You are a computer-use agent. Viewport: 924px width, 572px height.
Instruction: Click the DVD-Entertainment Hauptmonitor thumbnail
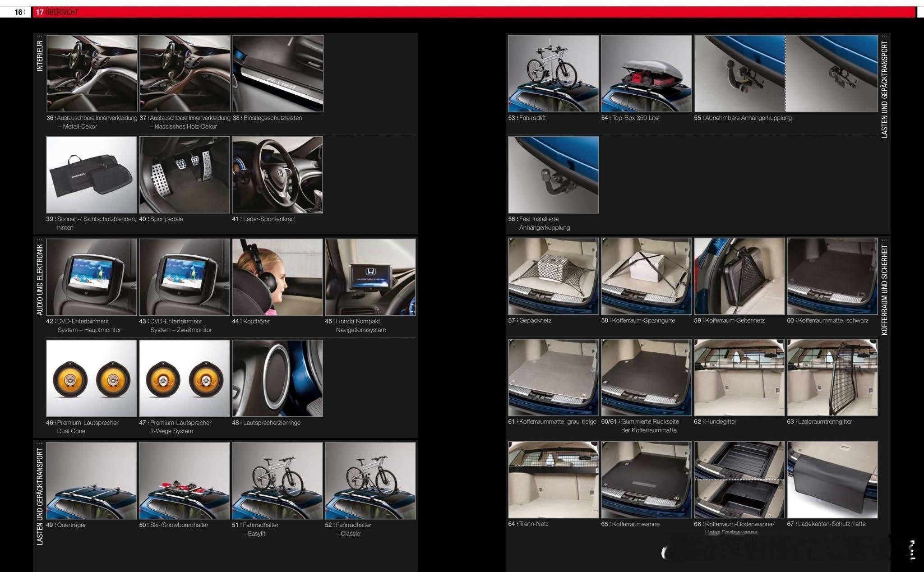pyautogui.click(x=92, y=277)
